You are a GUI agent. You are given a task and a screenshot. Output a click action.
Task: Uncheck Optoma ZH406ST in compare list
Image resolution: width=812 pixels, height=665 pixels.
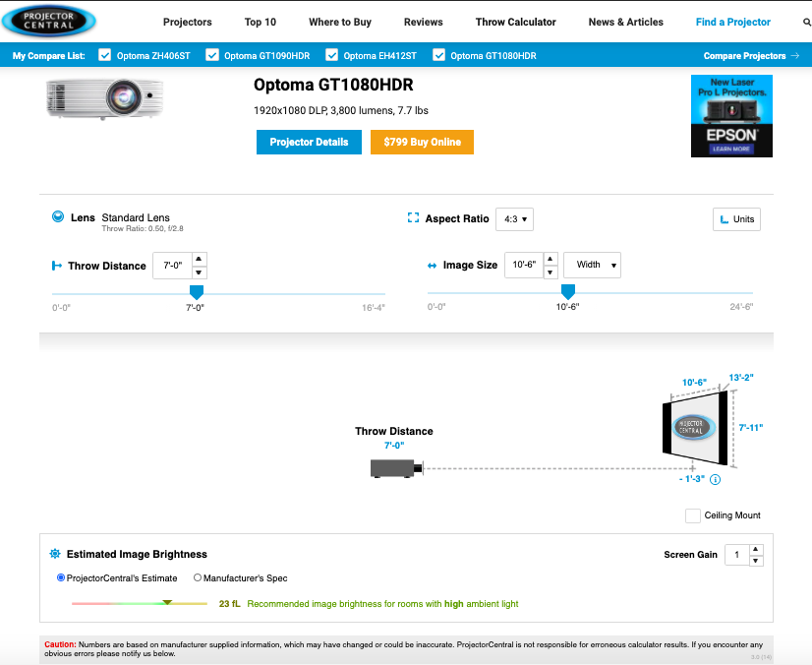[104, 55]
